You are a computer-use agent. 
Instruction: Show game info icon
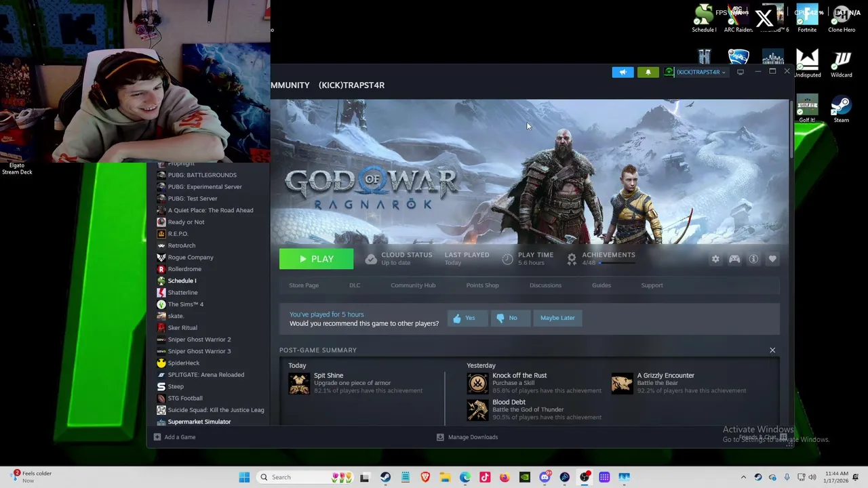coord(753,259)
